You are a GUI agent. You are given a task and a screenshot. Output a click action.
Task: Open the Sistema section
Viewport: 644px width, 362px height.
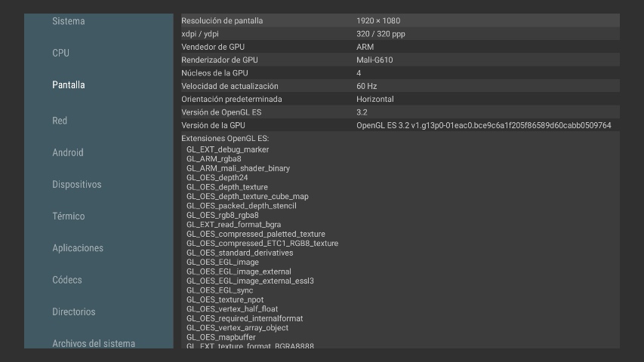pyautogui.click(x=68, y=21)
